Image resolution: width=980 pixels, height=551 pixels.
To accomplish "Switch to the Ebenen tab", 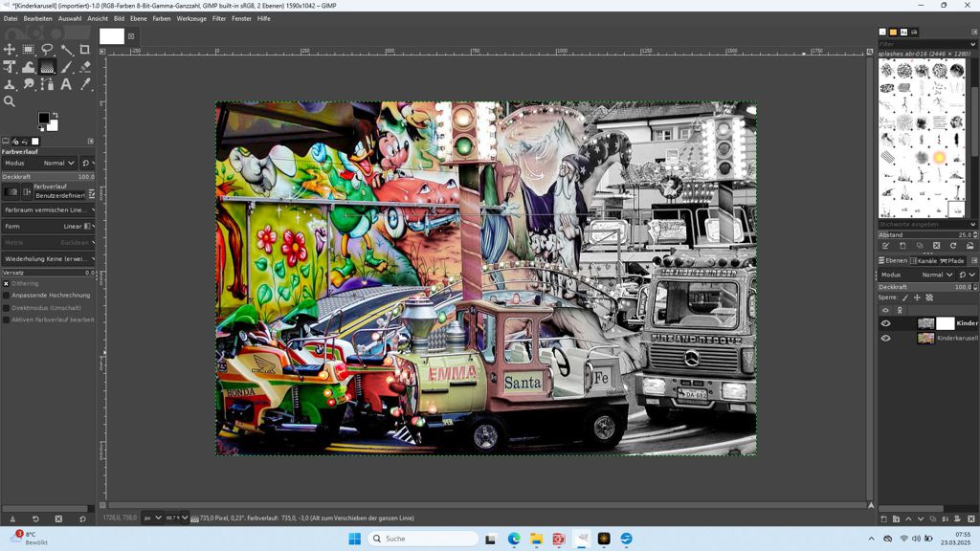I will tap(893, 260).
